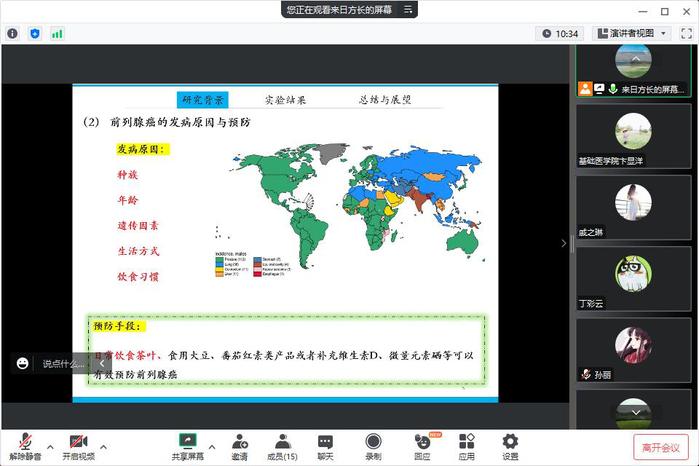699x466 pixels.
Task: Enter full screen mode via top-right icon
Action: click(685, 33)
